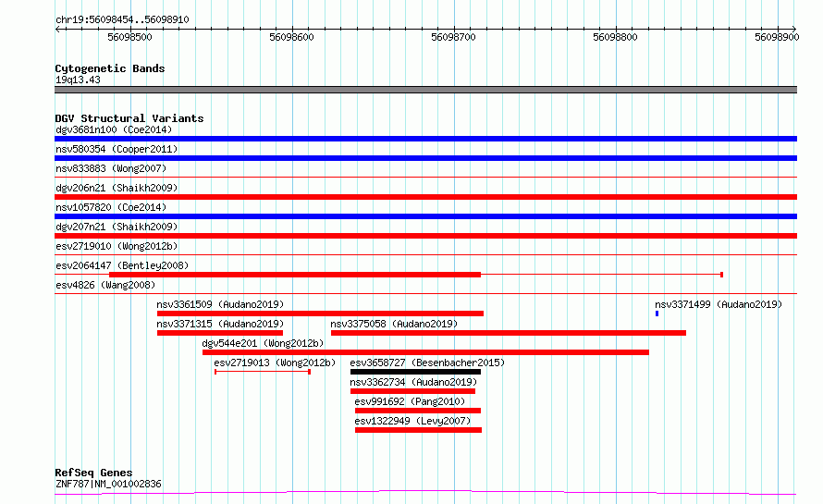Screen dimensions: 823x504
Task: Click the Cytogenetic Bands track title
Action: 110,68
